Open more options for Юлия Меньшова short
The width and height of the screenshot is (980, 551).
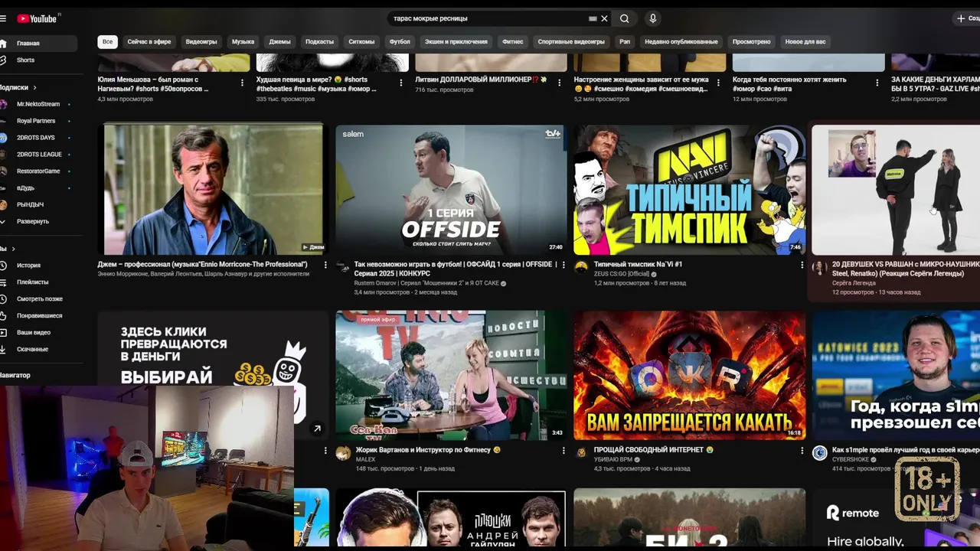click(242, 83)
